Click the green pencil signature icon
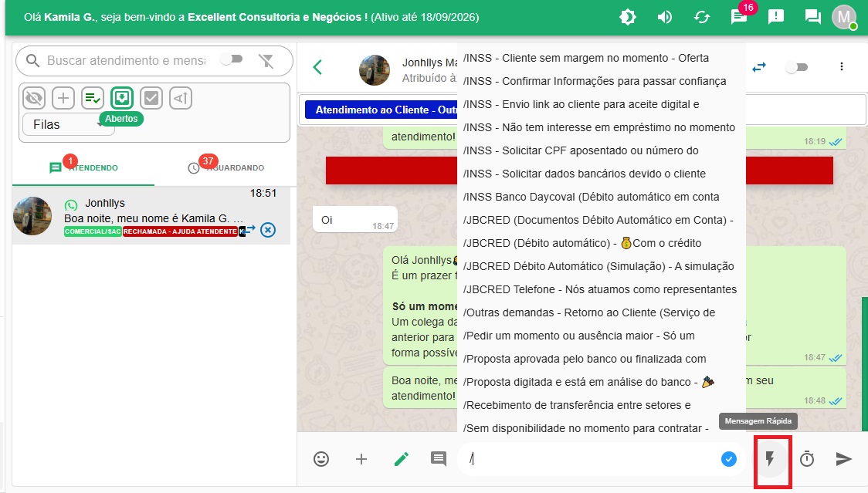This screenshot has width=868, height=493. pyautogui.click(x=401, y=459)
